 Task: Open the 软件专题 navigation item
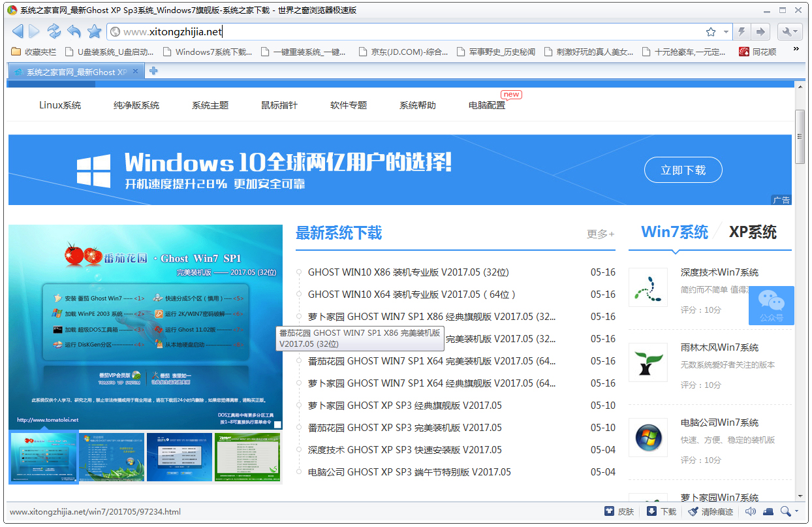pyautogui.click(x=349, y=105)
